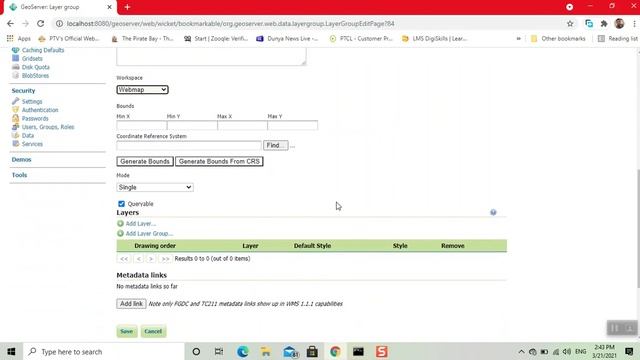Open Disk Quota settings

pos(36,67)
